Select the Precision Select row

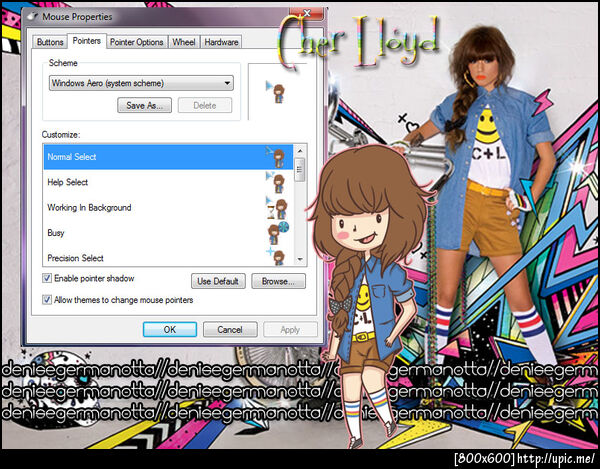pos(168,256)
